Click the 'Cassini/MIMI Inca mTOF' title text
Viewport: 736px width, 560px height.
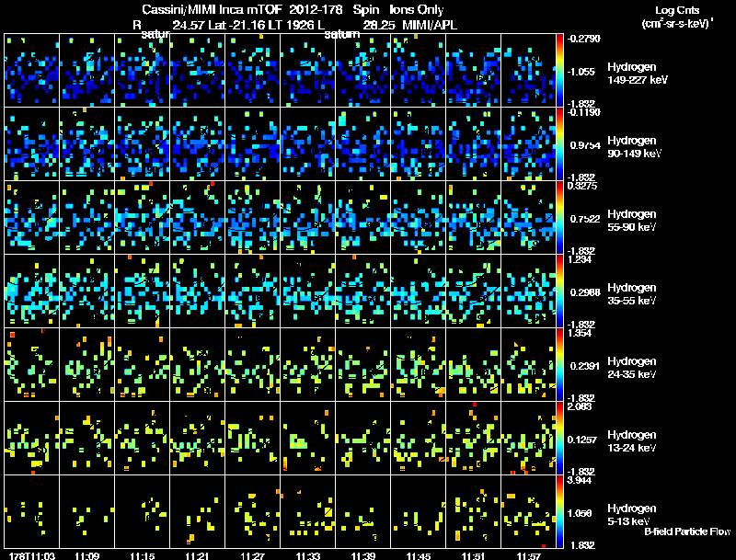[212, 10]
